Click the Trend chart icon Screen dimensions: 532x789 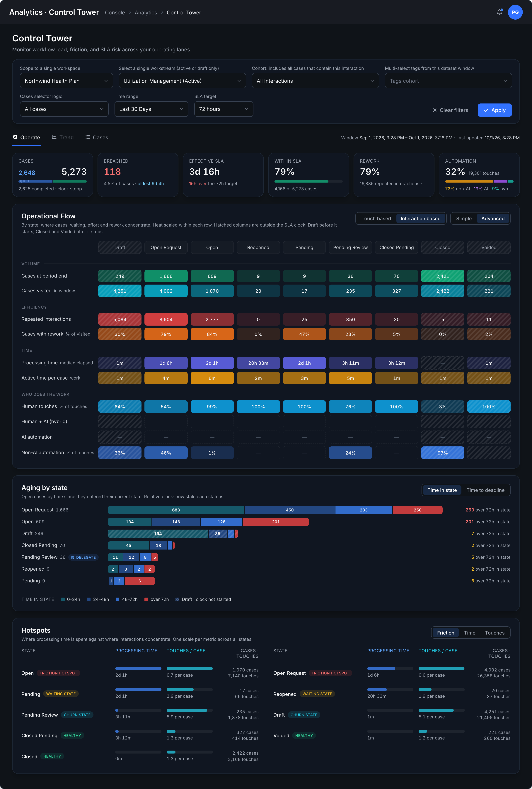coord(54,137)
